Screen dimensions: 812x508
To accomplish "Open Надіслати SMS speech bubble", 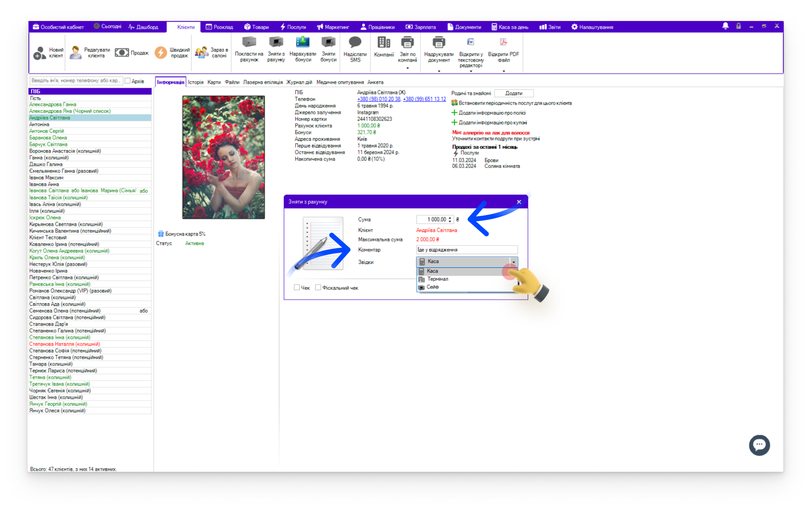I will 355,42.
